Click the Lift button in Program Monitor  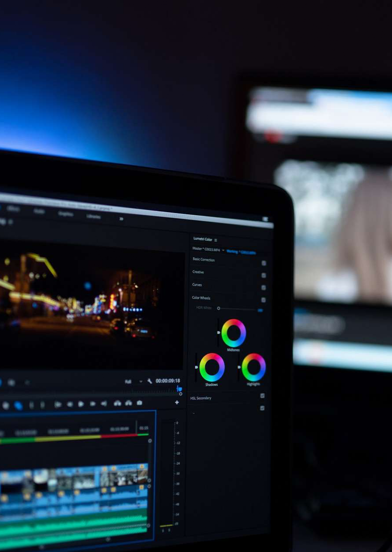[x=117, y=403]
